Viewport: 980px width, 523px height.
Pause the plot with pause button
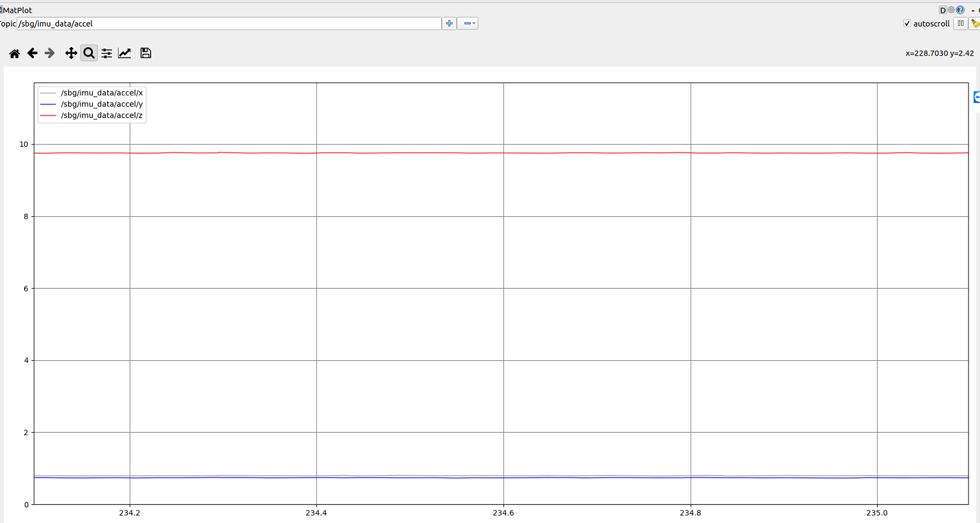tap(961, 23)
